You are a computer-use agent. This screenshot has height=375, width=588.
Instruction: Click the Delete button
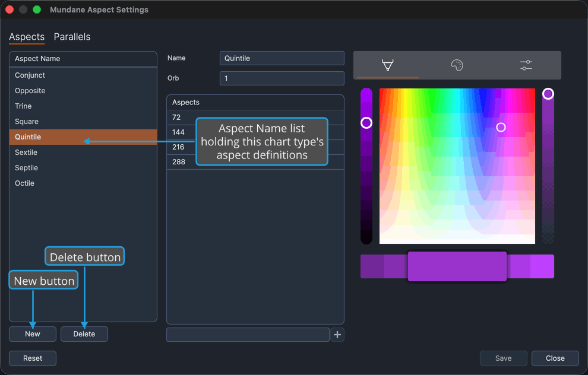[x=84, y=334]
